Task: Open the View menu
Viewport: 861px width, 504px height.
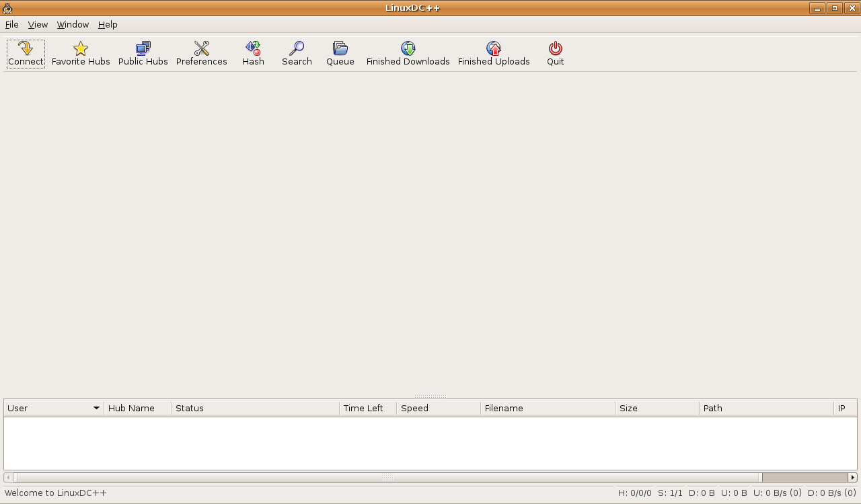Action: tap(38, 24)
